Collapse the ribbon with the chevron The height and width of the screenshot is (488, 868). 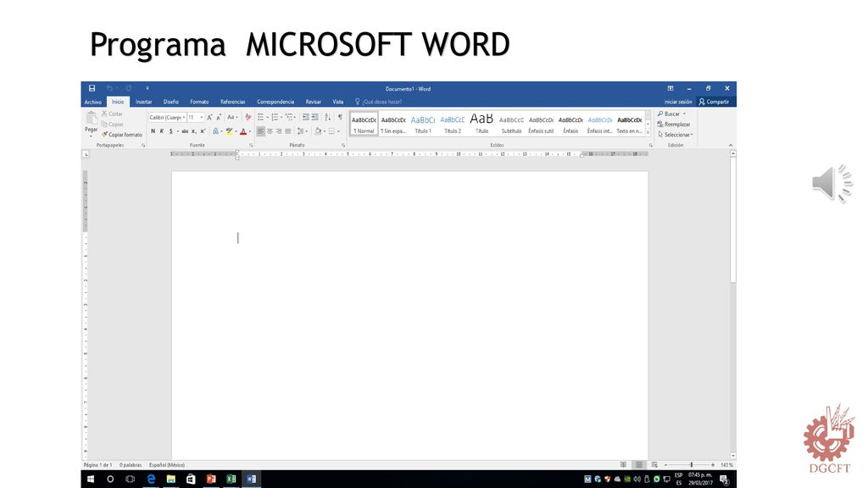click(x=731, y=145)
